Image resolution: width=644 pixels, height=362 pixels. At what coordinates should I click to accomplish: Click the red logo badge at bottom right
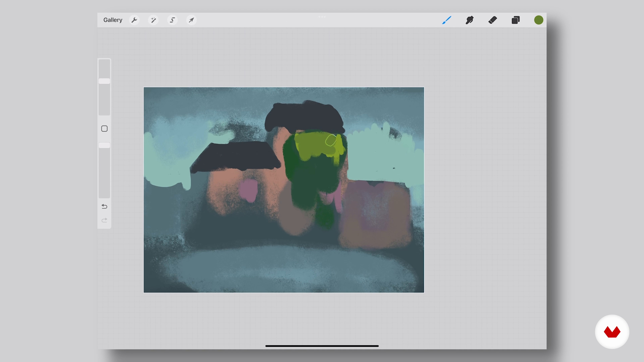tap(612, 332)
